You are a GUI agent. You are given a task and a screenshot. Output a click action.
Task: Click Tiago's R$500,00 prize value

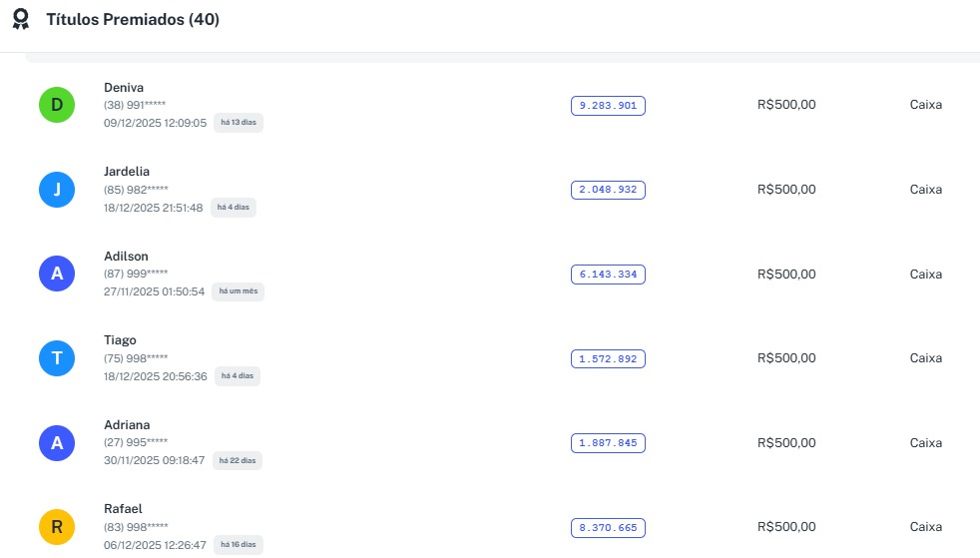pos(786,358)
